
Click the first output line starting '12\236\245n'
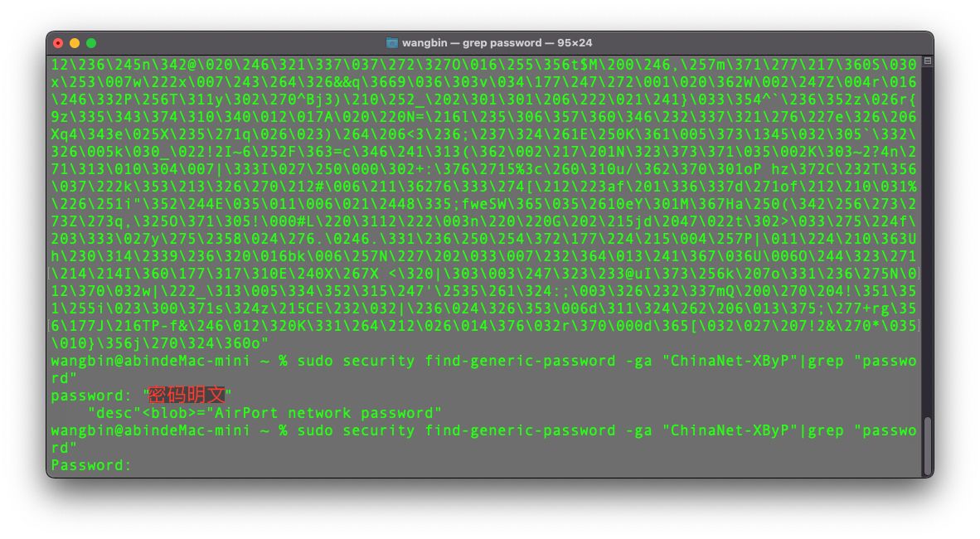(x=483, y=65)
